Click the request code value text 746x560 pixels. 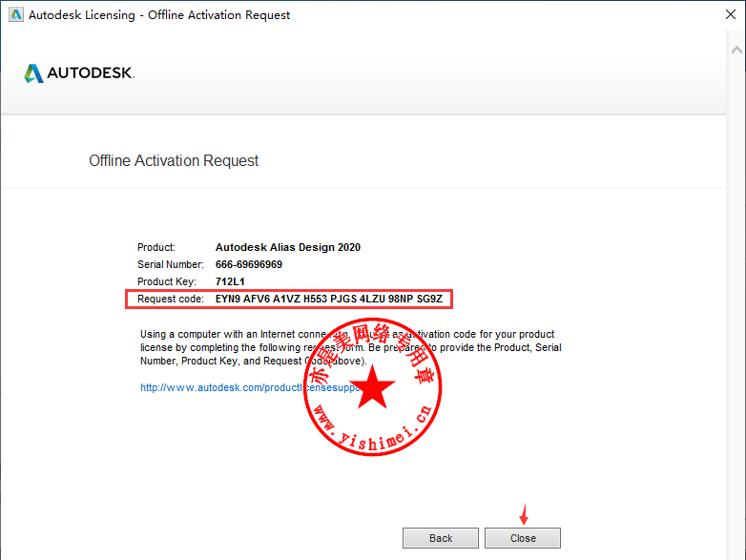(330, 300)
